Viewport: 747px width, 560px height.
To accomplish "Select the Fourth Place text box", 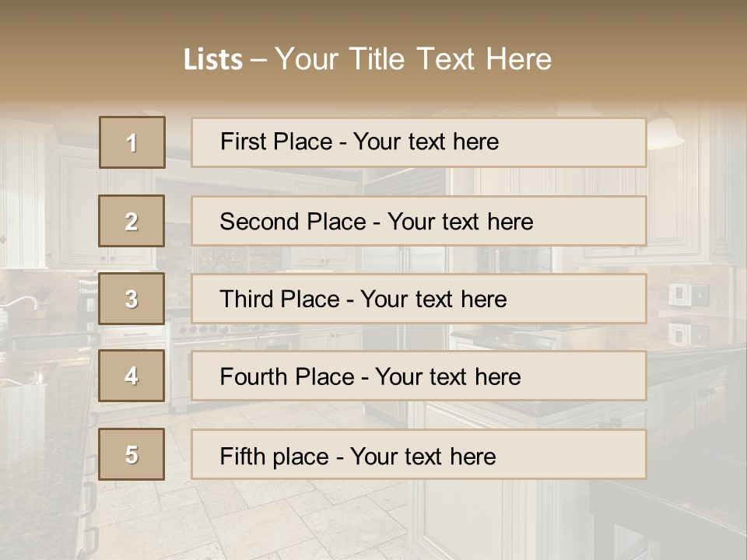I will (419, 376).
